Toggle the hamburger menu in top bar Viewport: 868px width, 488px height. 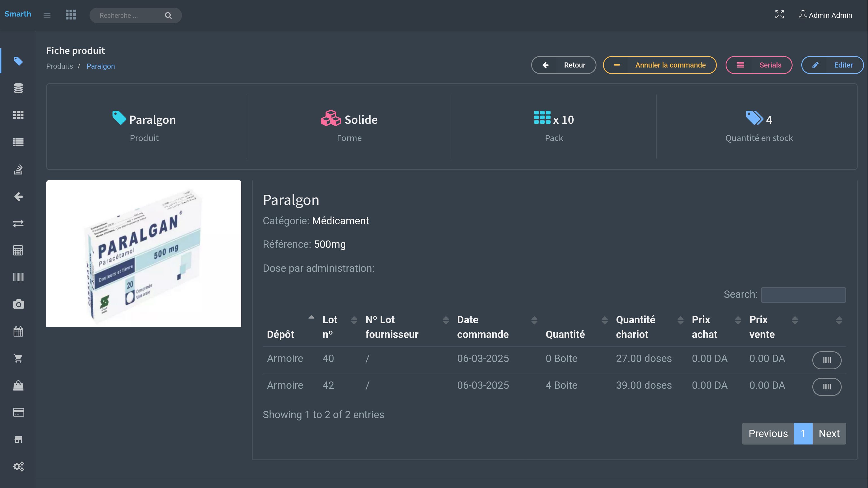tap(47, 15)
